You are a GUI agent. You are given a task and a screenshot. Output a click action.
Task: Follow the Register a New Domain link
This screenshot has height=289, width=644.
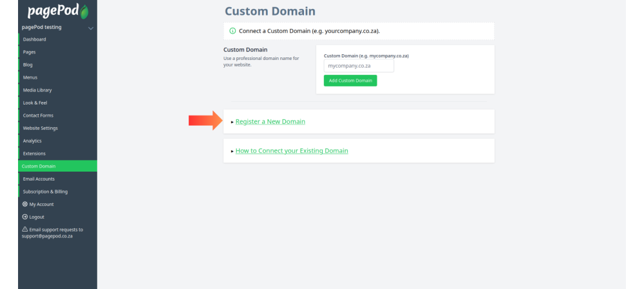270,122
